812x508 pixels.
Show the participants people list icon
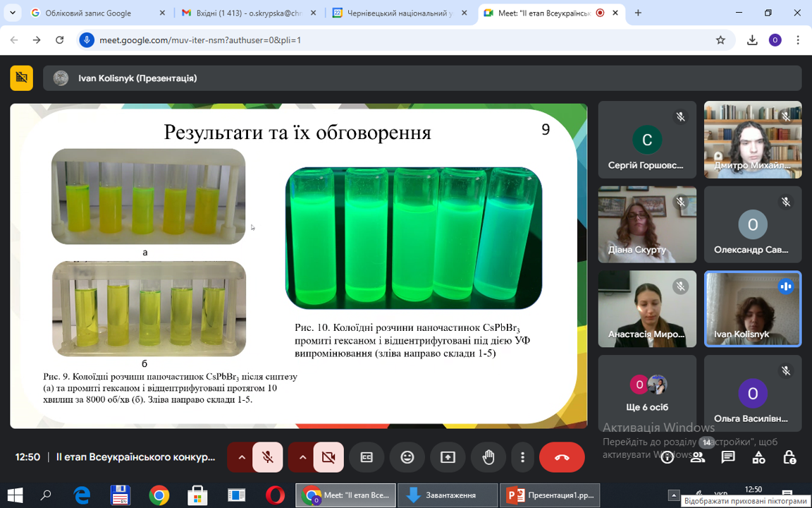click(698, 457)
